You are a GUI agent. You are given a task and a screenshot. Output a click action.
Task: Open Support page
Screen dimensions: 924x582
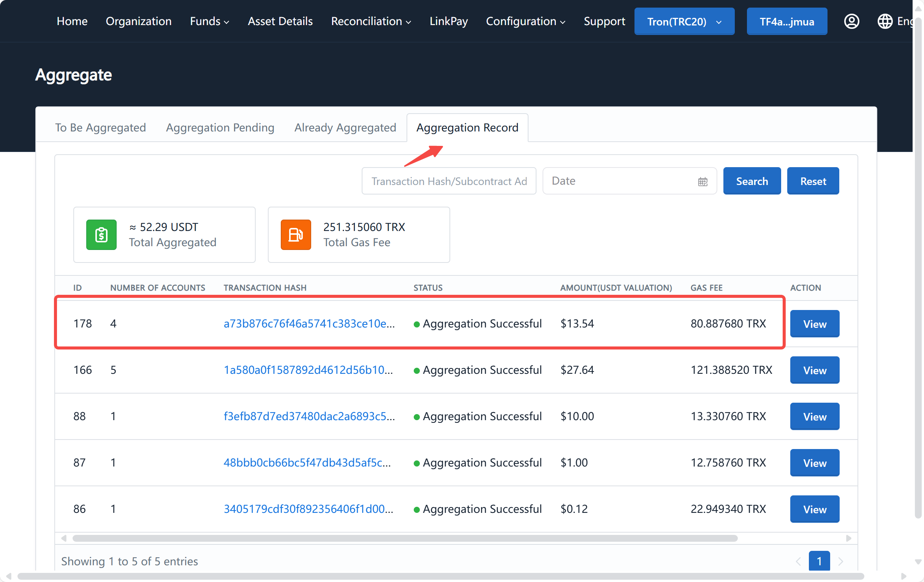pyautogui.click(x=604, y=21)
